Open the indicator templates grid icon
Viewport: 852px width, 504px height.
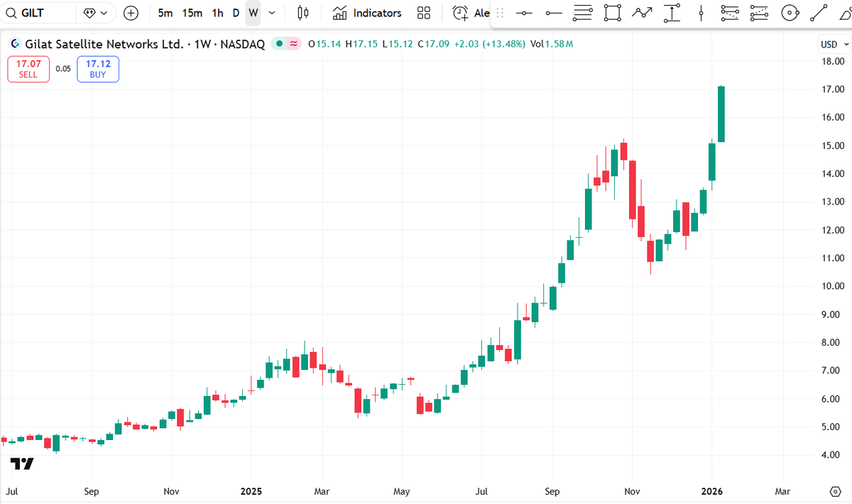424,13
